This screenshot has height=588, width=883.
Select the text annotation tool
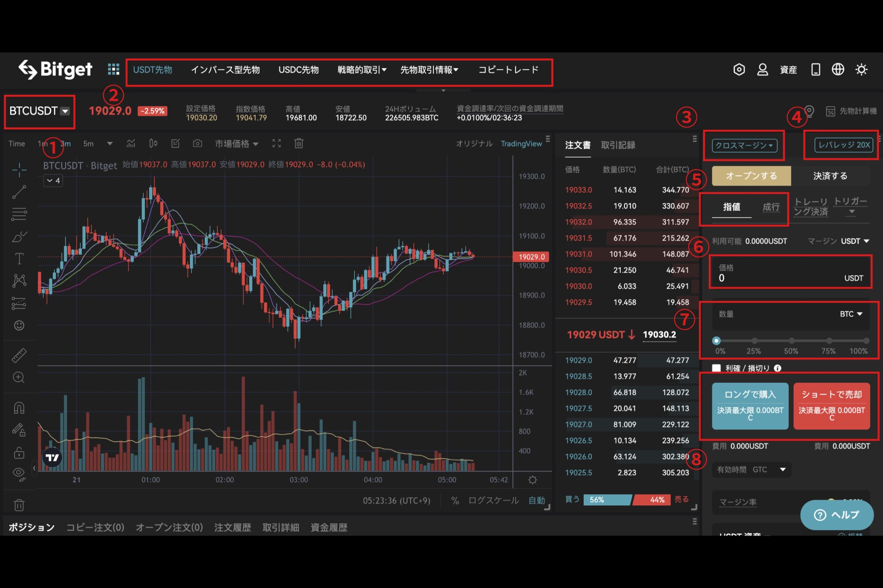coord(19,259)
